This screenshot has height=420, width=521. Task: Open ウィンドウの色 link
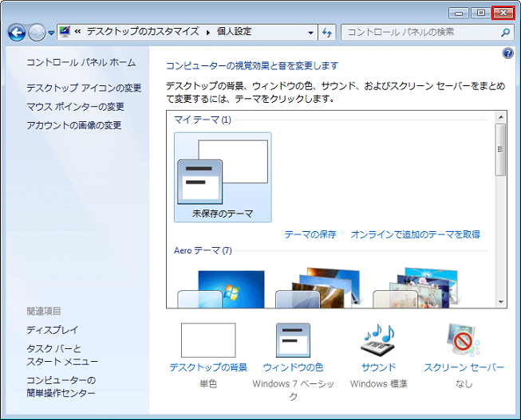coord(293,367)
